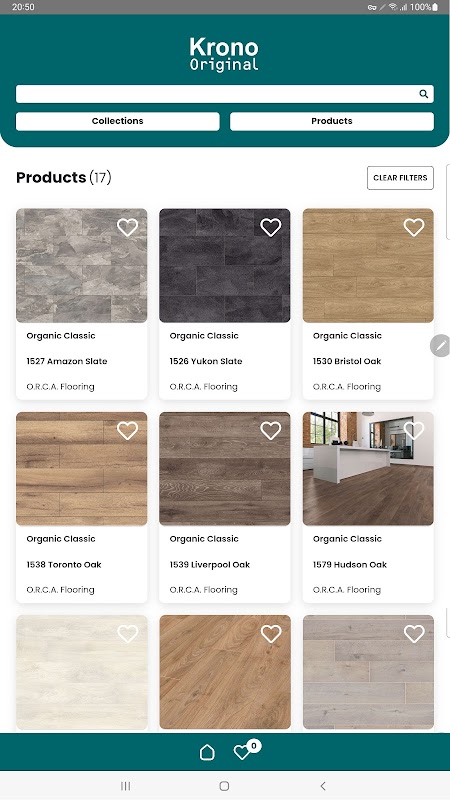450x800 pixels.
Task: Favorite the 1530 Bristol Oak product
Action: tap(414, 227)
